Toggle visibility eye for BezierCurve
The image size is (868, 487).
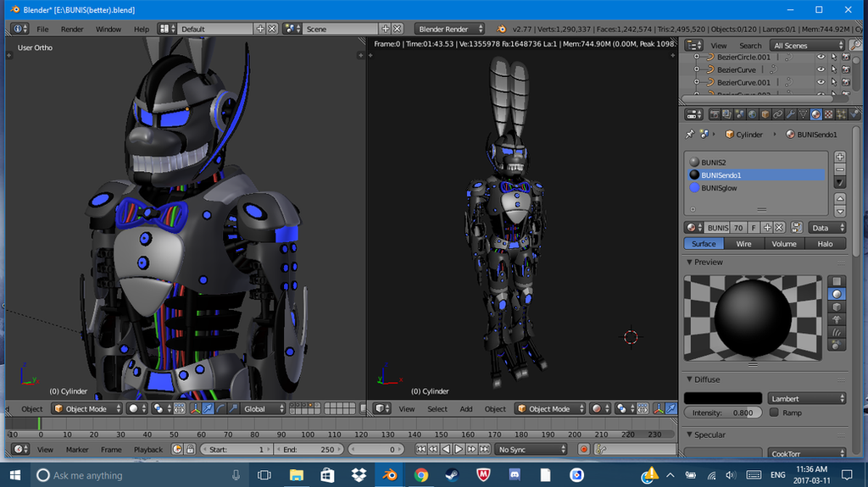(821, 69)
